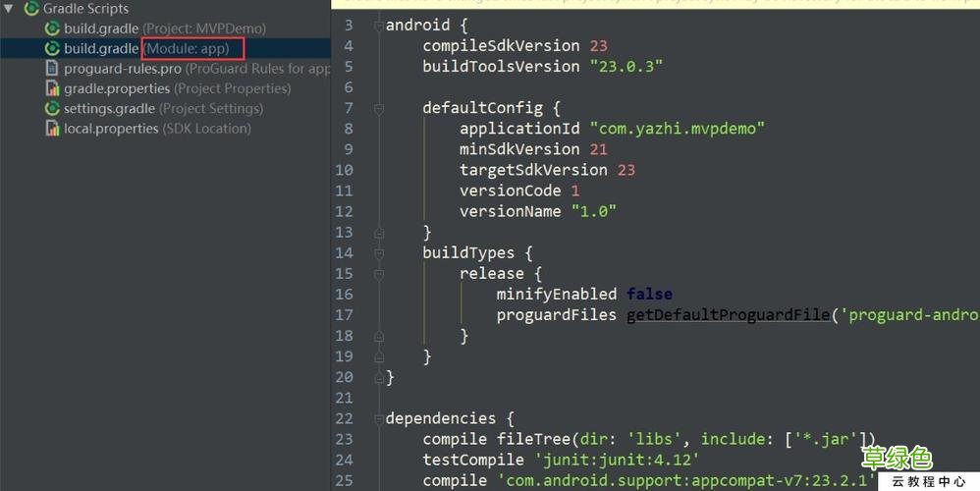
Task: Click the Gradle Scripts folder icon
Action: coord(31,9)
